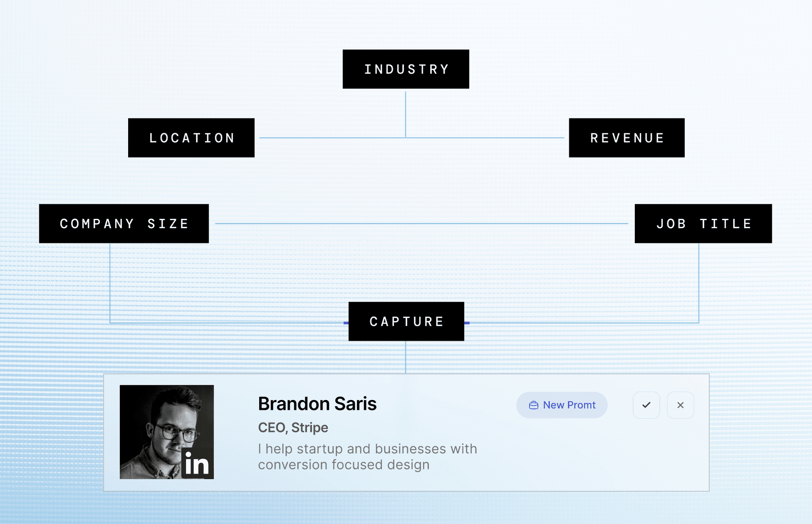Select the JOB TITLE filter node

click(x=703, y=223)
